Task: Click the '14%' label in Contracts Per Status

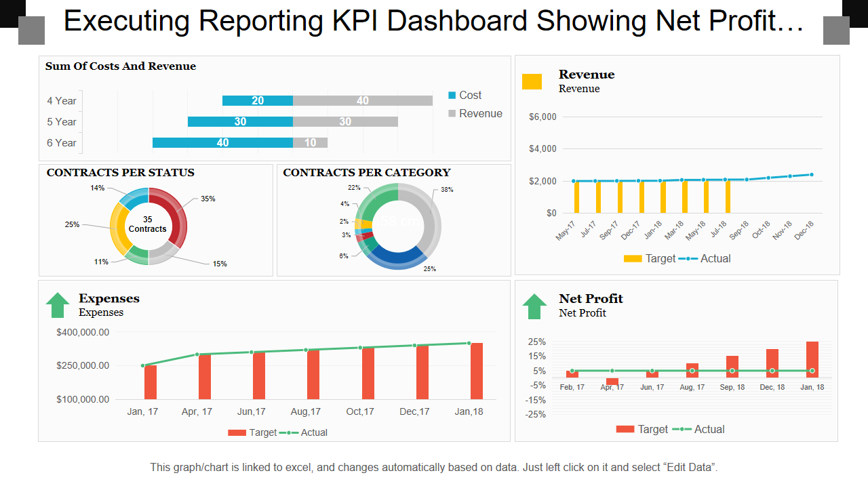Action: [98, 188]
